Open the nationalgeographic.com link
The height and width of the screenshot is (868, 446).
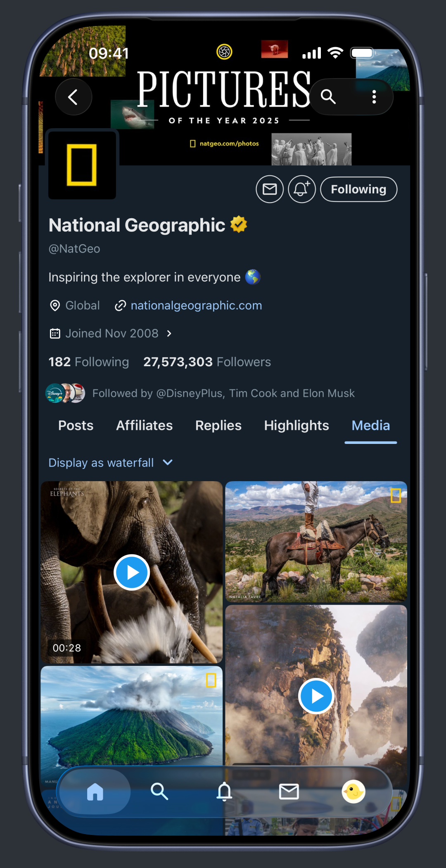pos(196,305)
